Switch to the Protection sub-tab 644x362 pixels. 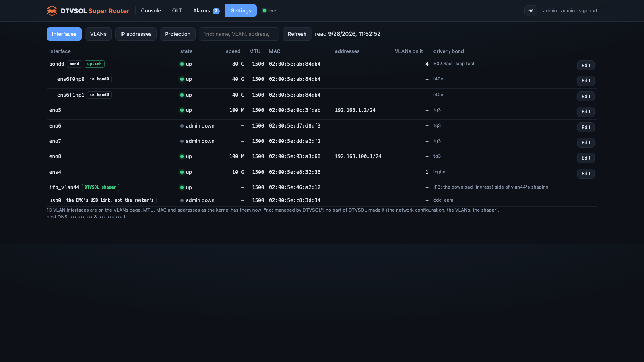tap(178, 34)
